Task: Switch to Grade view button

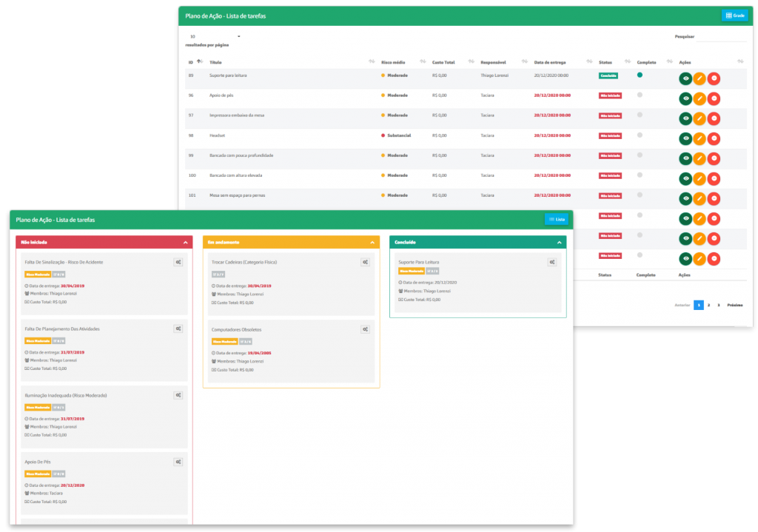Action: pos(734,16)
